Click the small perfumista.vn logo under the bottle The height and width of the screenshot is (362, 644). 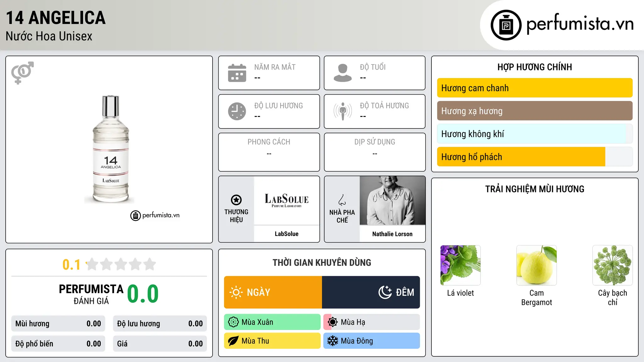click(155, 215)
